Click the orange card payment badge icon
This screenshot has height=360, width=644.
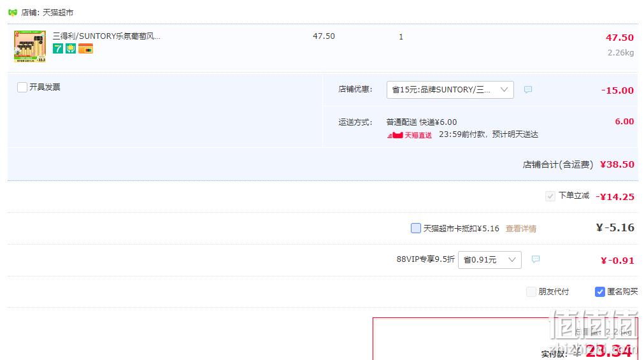(x=85, y=48)
